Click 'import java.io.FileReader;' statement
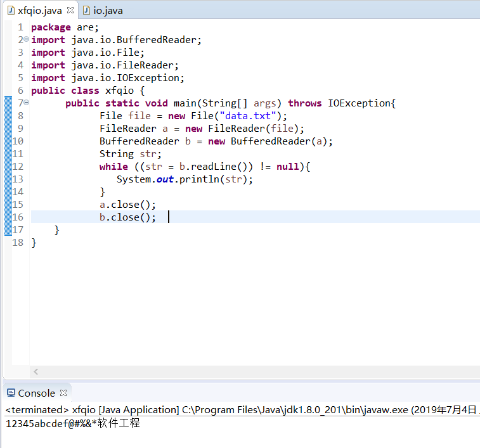This screenshot has height=448, width=480. [105, 65]
